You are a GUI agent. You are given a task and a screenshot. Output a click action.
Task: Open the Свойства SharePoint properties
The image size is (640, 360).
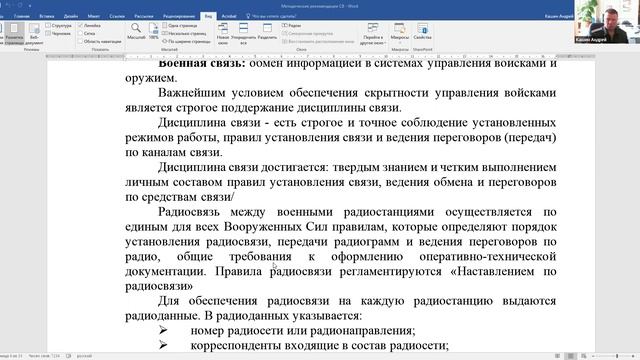[422, 31]
